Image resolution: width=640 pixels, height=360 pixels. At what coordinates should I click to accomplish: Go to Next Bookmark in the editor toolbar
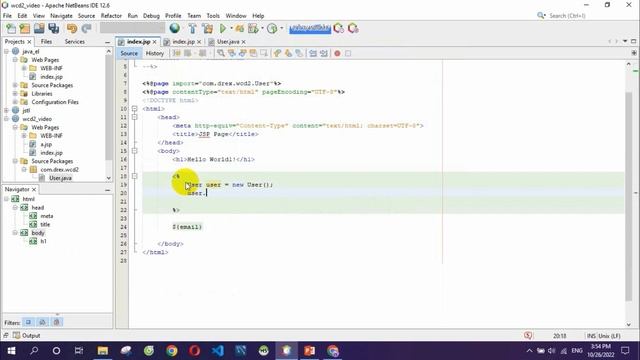[x=288, y=53]
